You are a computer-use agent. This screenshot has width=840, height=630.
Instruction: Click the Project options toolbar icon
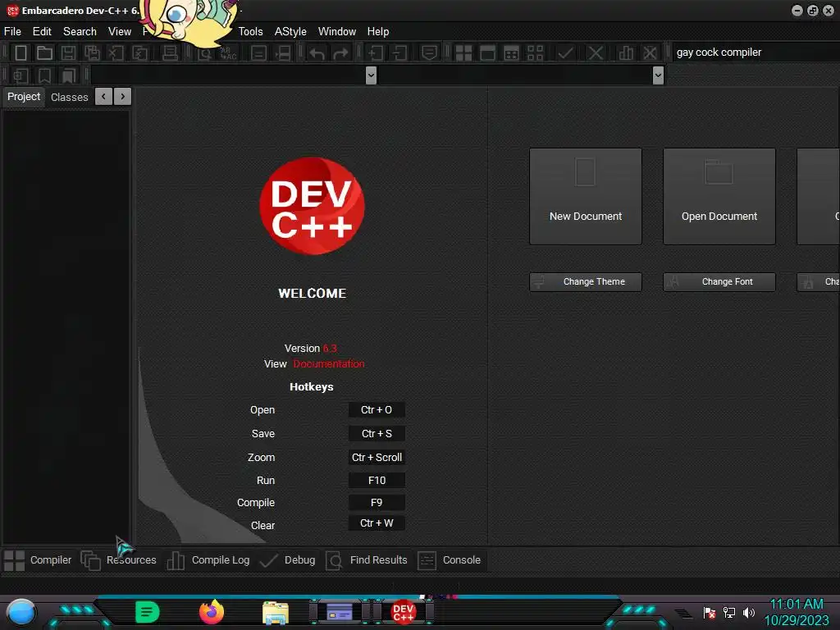point(429,52)
